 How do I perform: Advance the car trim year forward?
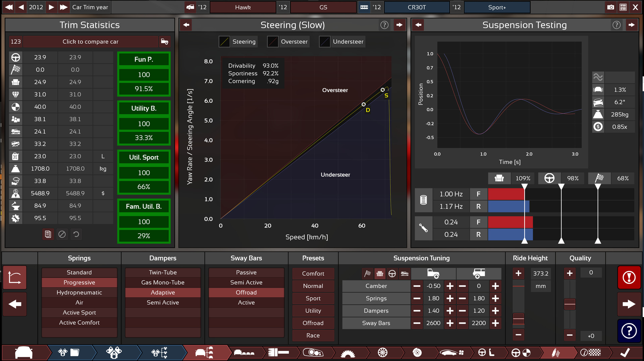pyautogui.click(x=51, y=7)
